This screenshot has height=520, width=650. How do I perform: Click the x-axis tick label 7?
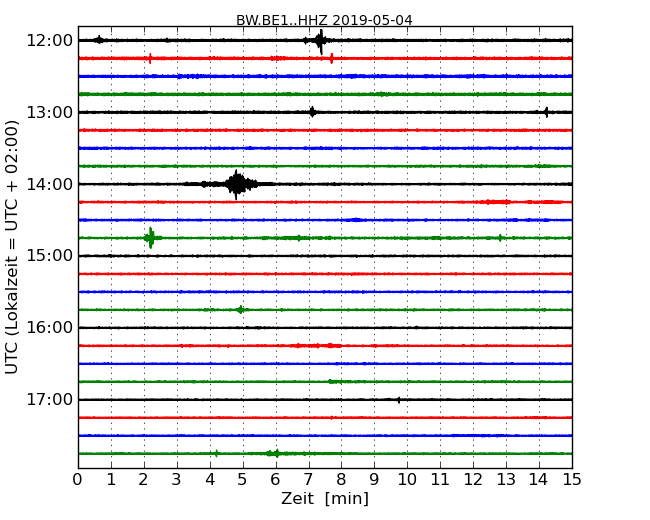(x=308, y=480)
